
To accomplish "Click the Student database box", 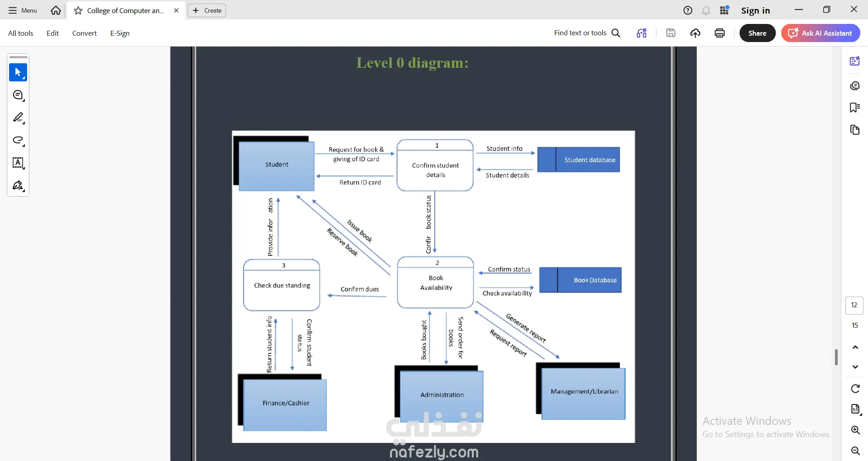I will point(578,160).
